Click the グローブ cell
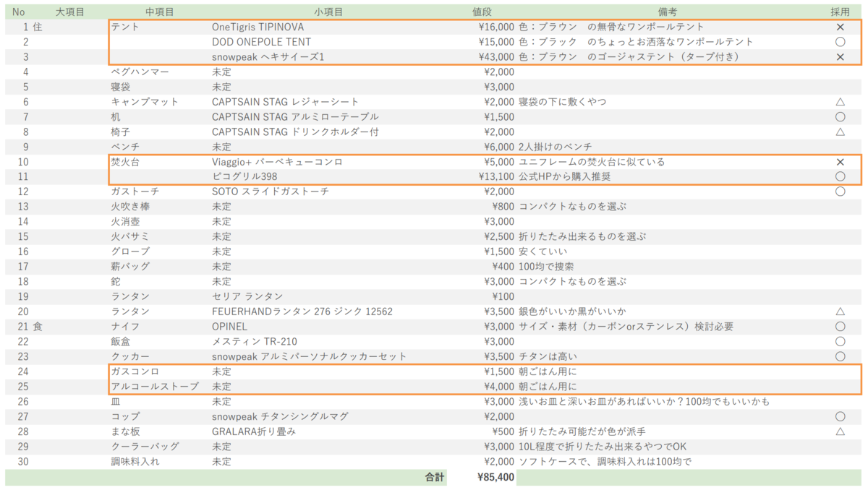Viewport: 868px width, 490px height. coord(130,252)
